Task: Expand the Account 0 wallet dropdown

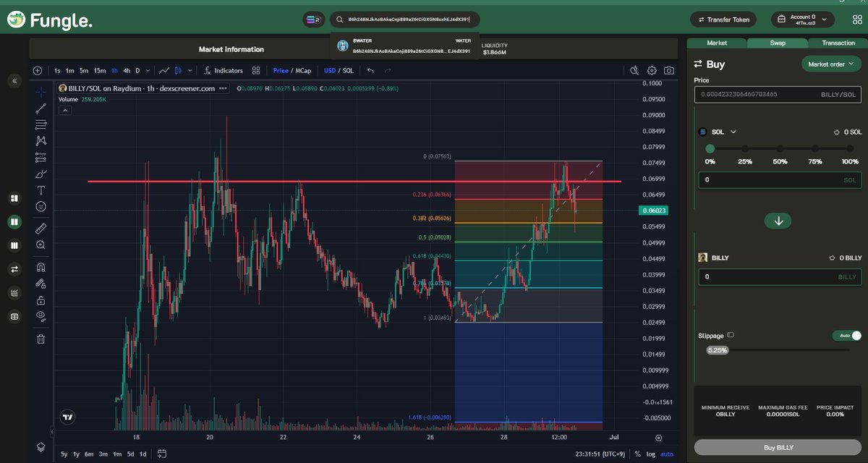Action: pyautogui.click(x=803, y=20)
